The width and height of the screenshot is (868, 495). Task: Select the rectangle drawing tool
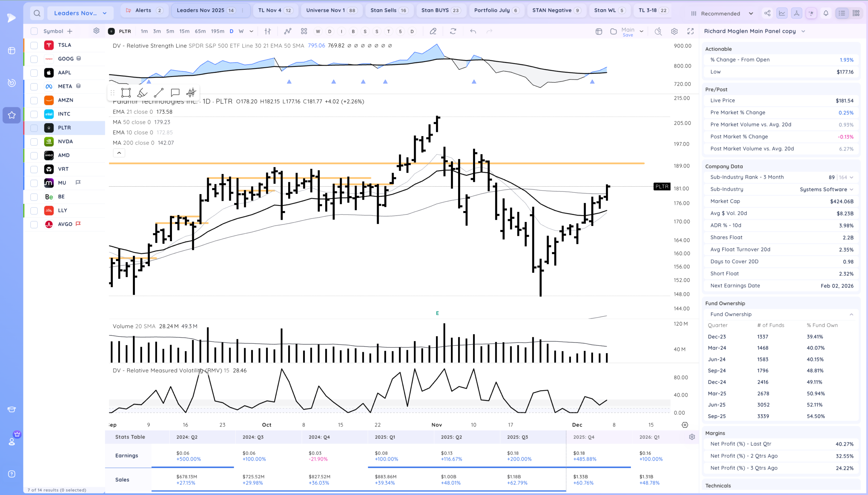[126, 93]
